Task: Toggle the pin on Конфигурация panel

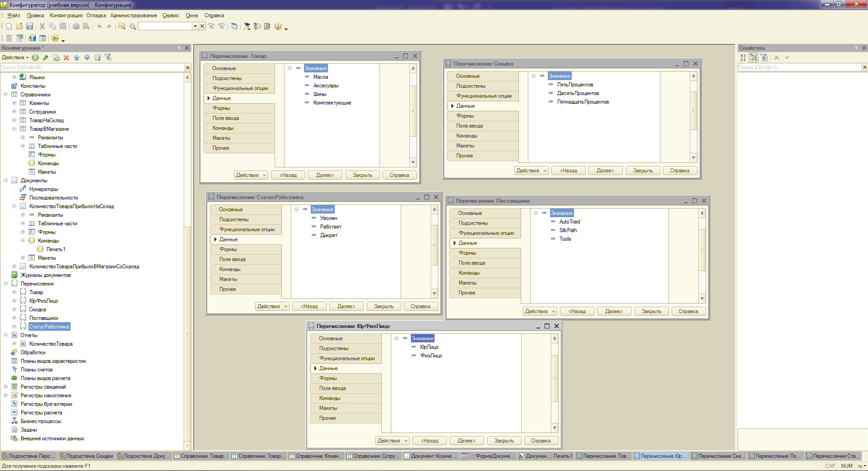Action: pyautogui.click(x=179, y=48)
